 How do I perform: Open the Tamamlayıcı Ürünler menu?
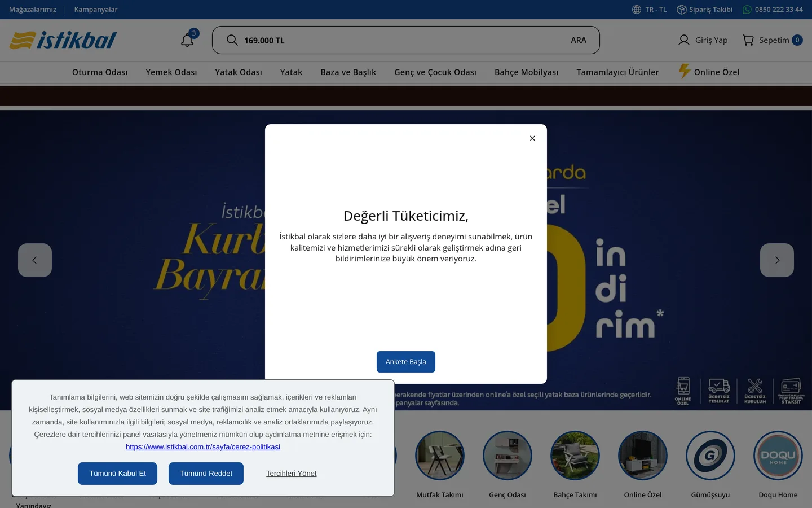[617, 72]
